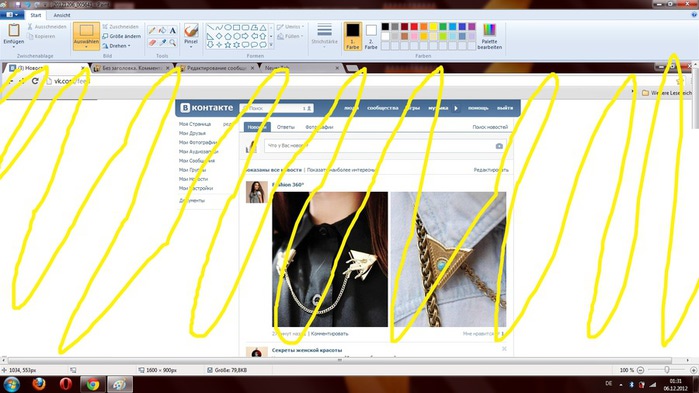Click the zoom slider handle in status bar
This screenshot has height=393, width=699.
pos(667,370)
